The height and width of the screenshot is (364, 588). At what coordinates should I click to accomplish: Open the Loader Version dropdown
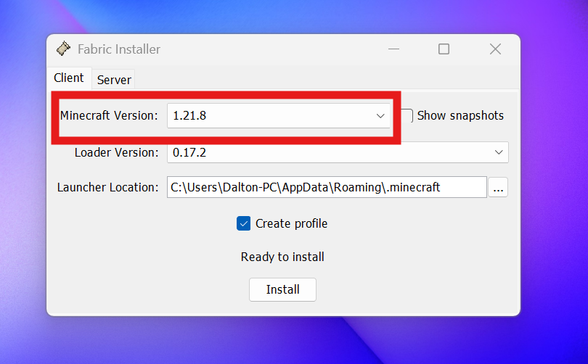pyautogui.click(x=338, y=152)
